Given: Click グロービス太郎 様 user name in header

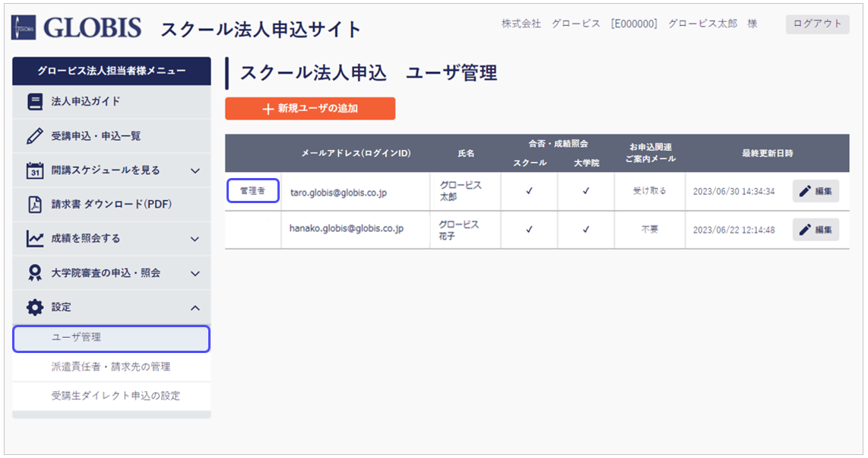Looking at the screenshot, I should click(x=712, y=24).
